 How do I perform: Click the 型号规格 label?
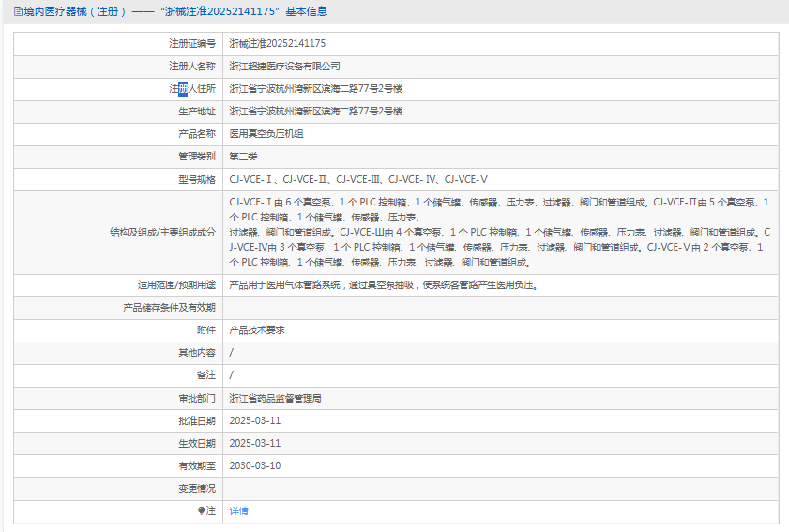(197, 180)
